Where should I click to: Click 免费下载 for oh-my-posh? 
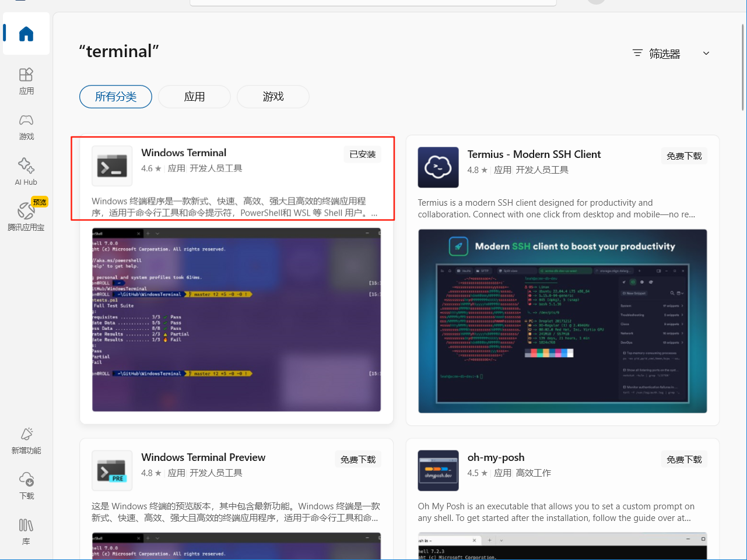coord(684,460)
